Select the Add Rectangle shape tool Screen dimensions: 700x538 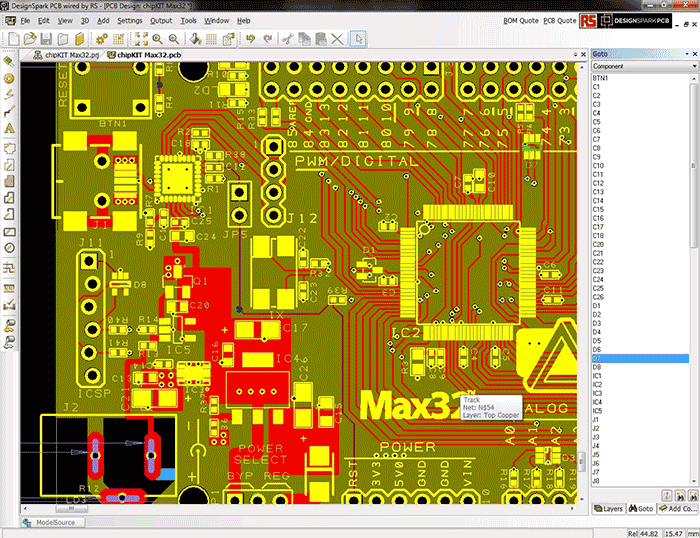point(9,232)
